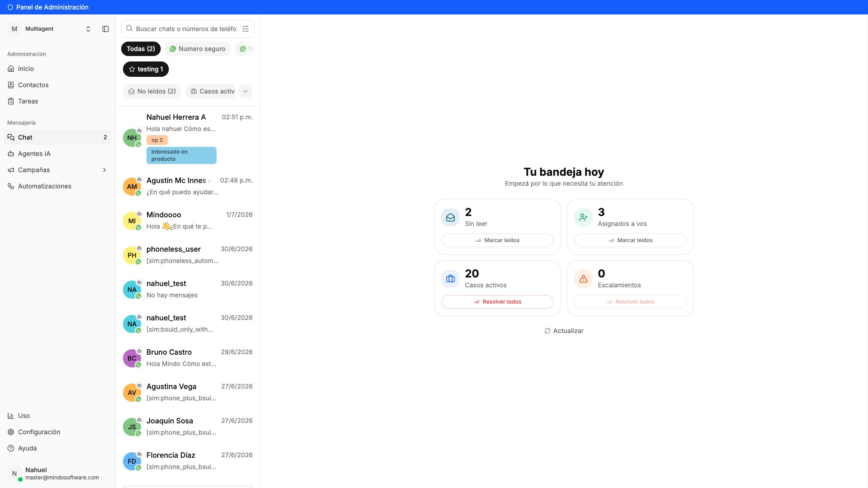Open Uso chart icon

(11, 416)
